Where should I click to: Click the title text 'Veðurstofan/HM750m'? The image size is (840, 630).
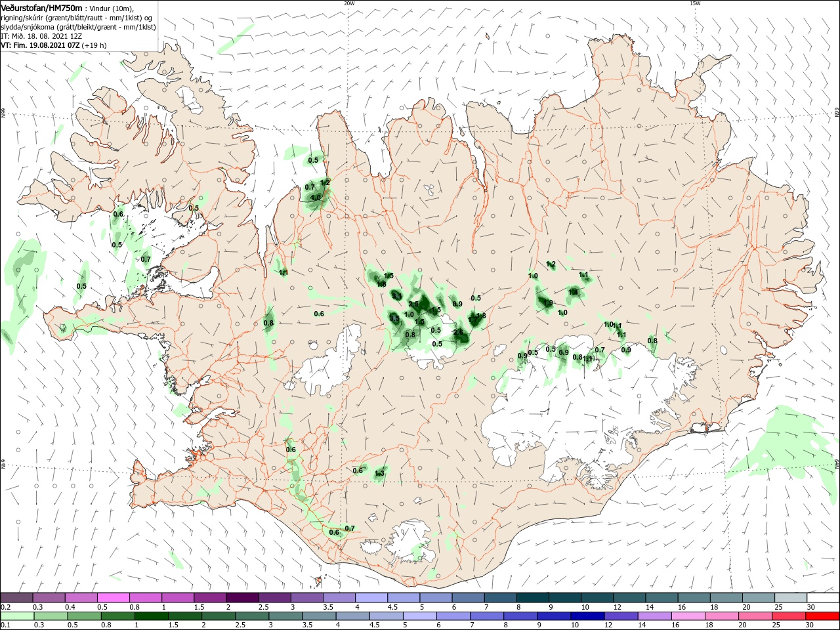tap(41, 7)
